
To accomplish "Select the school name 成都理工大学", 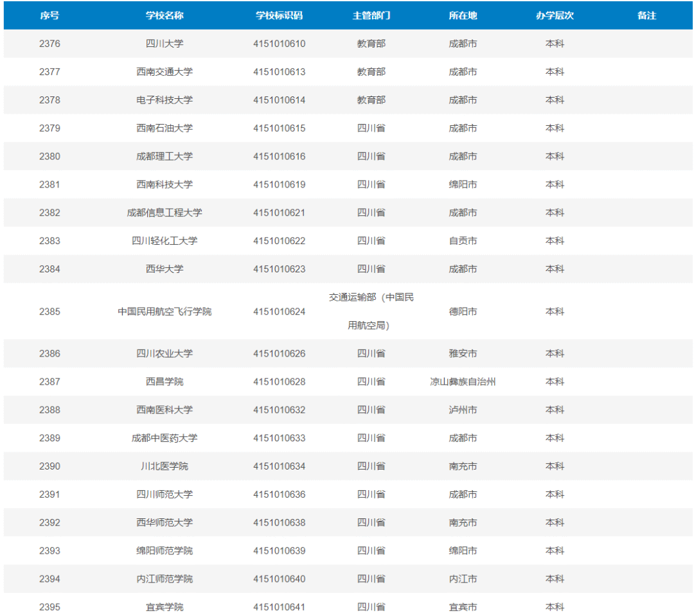I will pos(165,156).
